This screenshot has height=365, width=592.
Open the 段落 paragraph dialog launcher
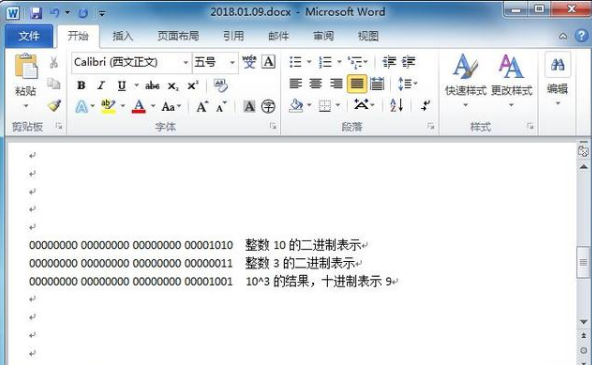(431, 126)
